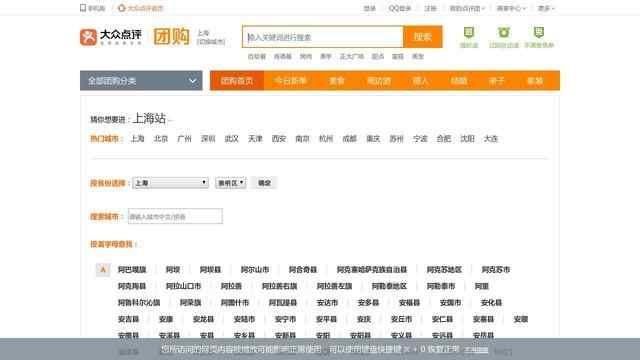
Task: Open Dianping homepage link with house icon
Action: point(140,8)
